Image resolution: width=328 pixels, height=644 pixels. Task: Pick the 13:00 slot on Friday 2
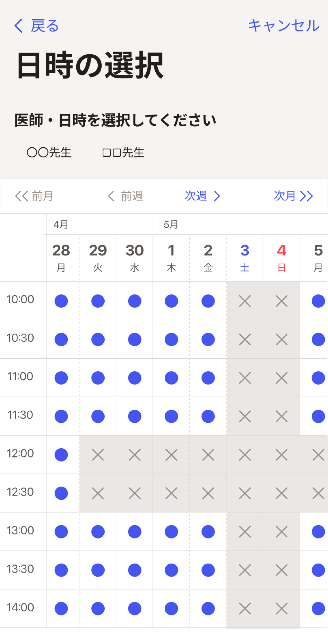pyautogui.click(x=208, y=531)
